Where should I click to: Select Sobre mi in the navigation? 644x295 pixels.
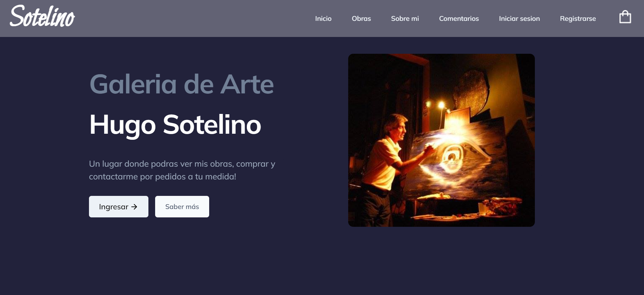click(405, 19)
